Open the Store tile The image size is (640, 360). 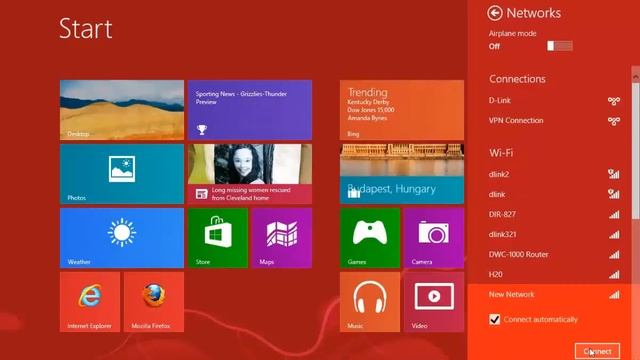pyautogui.click(x=218, y=238)
